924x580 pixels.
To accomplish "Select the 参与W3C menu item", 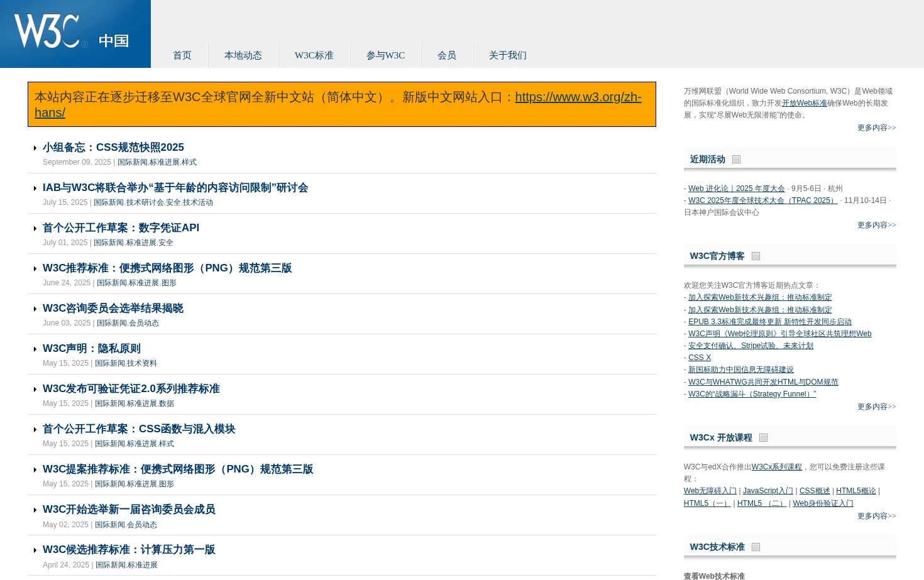I will coord(385,55).
